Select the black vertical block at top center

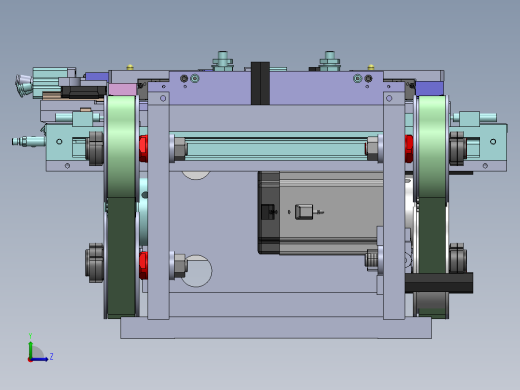coord(260,83)
